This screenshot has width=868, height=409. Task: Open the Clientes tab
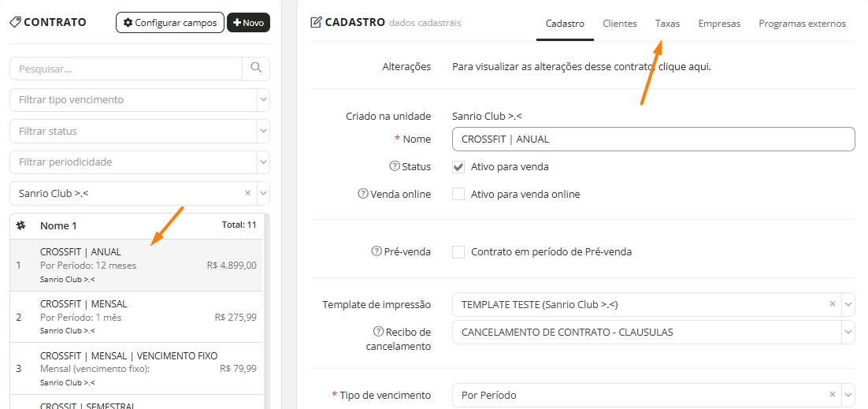(x=619, y=24)
